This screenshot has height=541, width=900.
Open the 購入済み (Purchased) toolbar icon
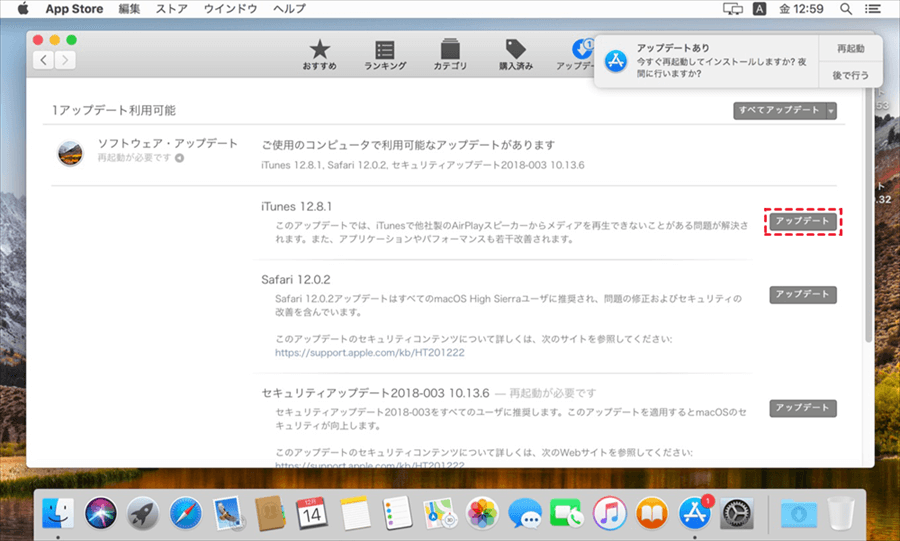coord(516,55)
